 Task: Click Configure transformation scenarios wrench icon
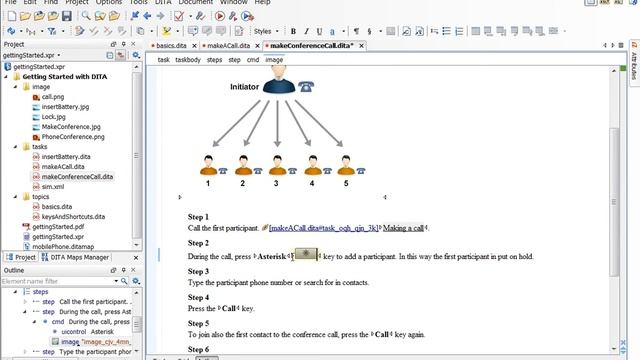click(233, 16)
